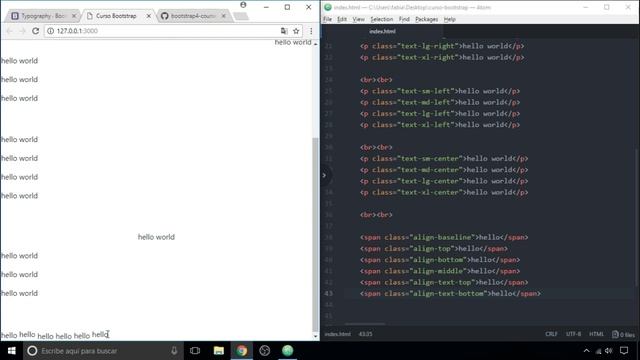The image size is (640, 360).
Task: Open the OBS Studio taskbar icon
Action: [264, 351]
